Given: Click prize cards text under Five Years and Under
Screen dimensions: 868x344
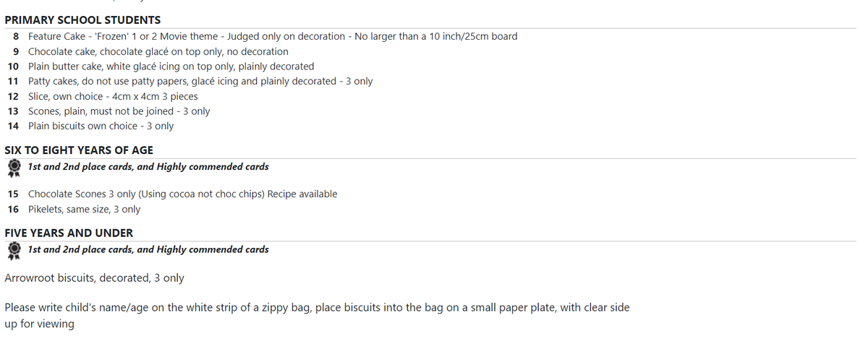Looking at the screenshot, I should [x=148, y=249].
